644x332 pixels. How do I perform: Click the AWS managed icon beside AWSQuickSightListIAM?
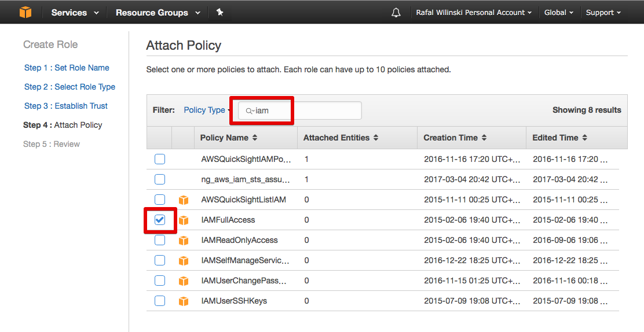(184, 200)
